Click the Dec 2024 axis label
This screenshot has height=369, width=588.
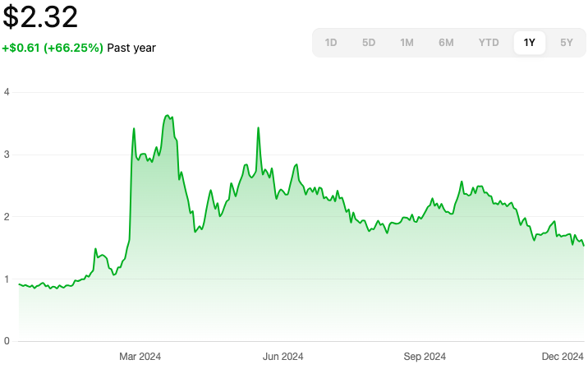(563, 356)
